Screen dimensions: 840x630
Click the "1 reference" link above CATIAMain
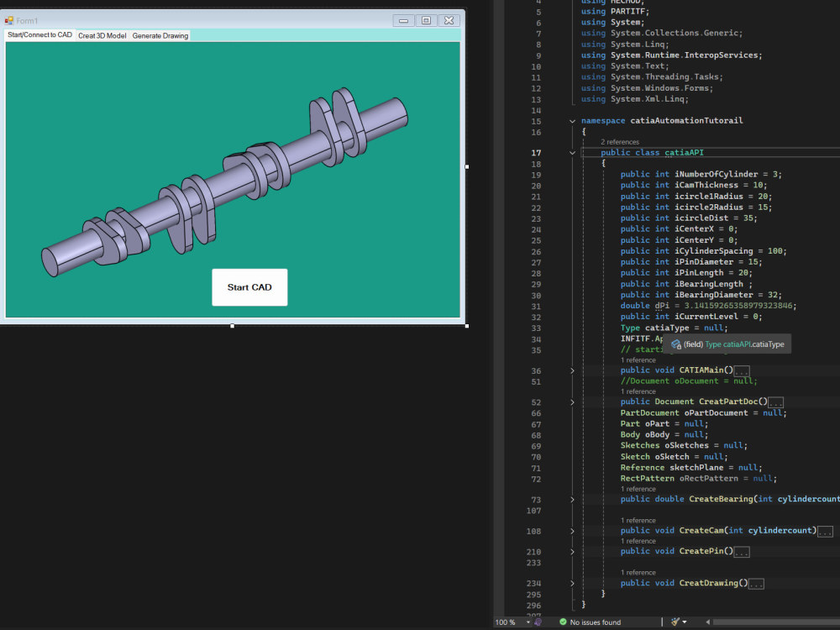[x=638, y=360]
